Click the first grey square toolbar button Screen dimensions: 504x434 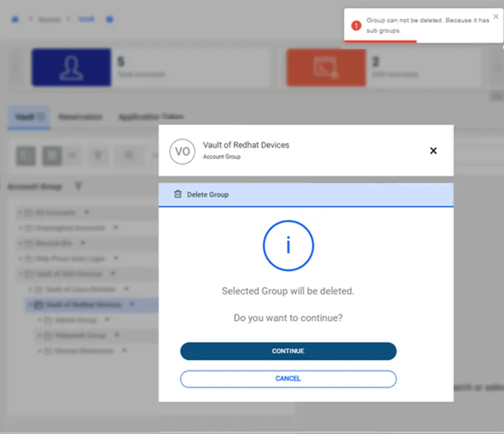(26, 156)
